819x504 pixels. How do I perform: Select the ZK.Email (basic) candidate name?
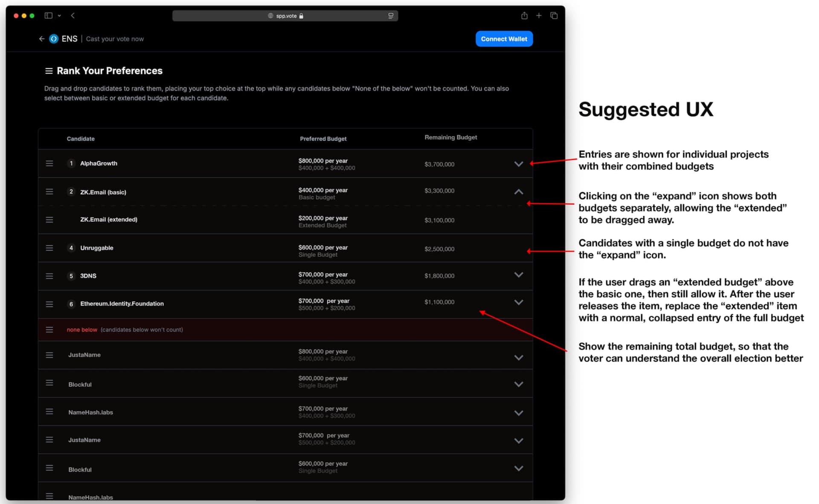pyautogui.click(x=103, y=192)
